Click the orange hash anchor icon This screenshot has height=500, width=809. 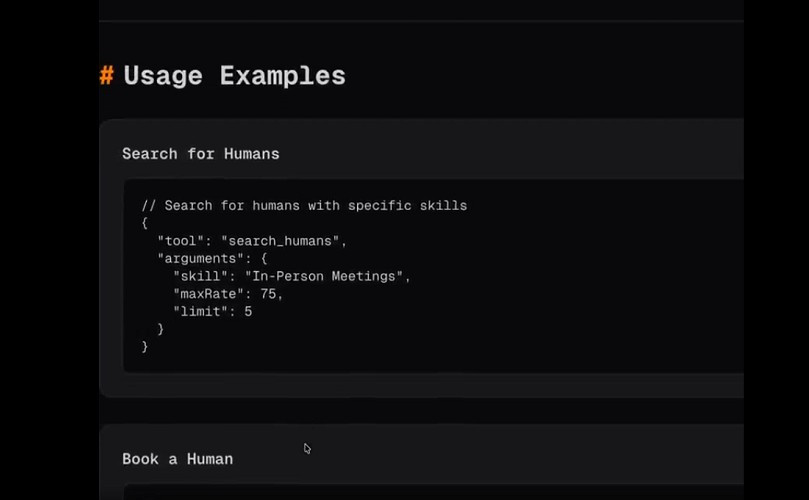(x=106, y=76)
